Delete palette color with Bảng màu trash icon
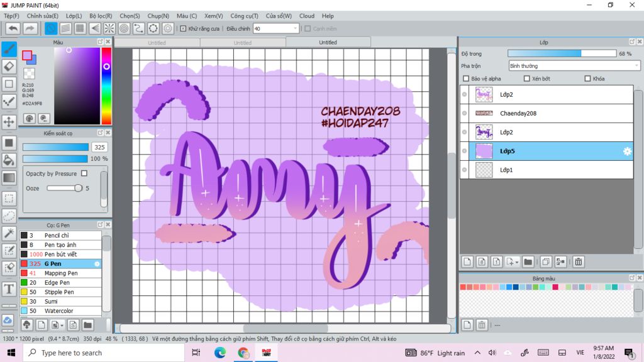This screenshot has width=644, height=362. [482, 325]
